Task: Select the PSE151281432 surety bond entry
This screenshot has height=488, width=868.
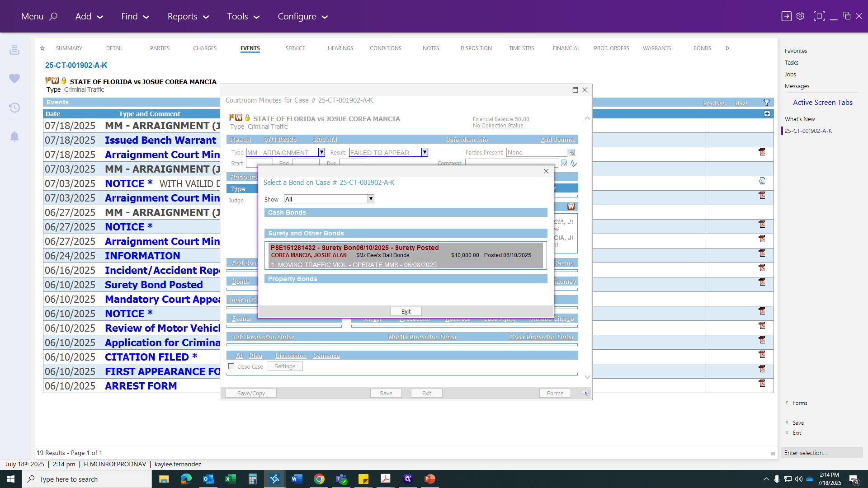Action: point(406,256)
